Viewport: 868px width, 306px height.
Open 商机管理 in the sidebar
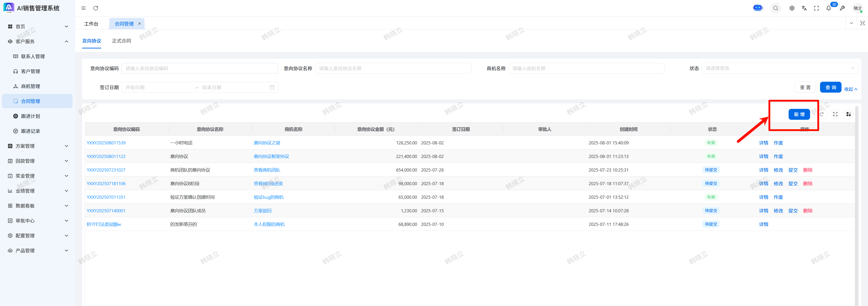(x=30, y=86)
